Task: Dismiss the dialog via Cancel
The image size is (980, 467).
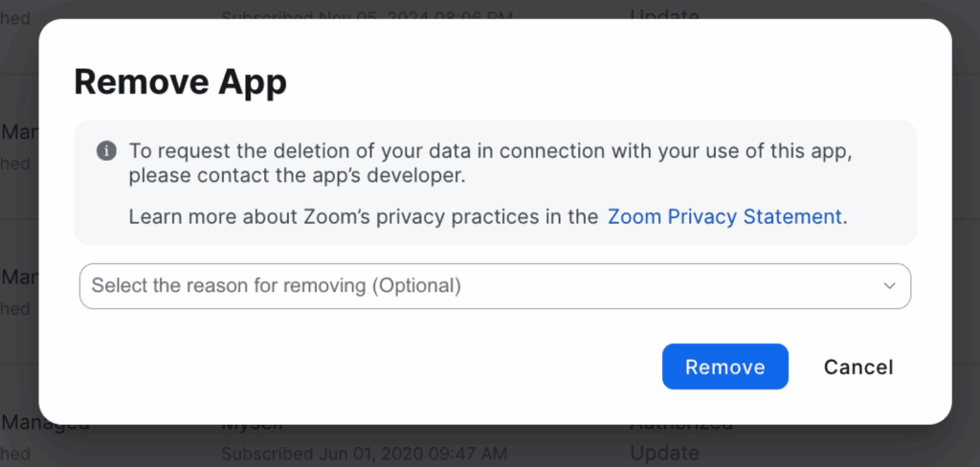Action: click(x=857, y=367)
